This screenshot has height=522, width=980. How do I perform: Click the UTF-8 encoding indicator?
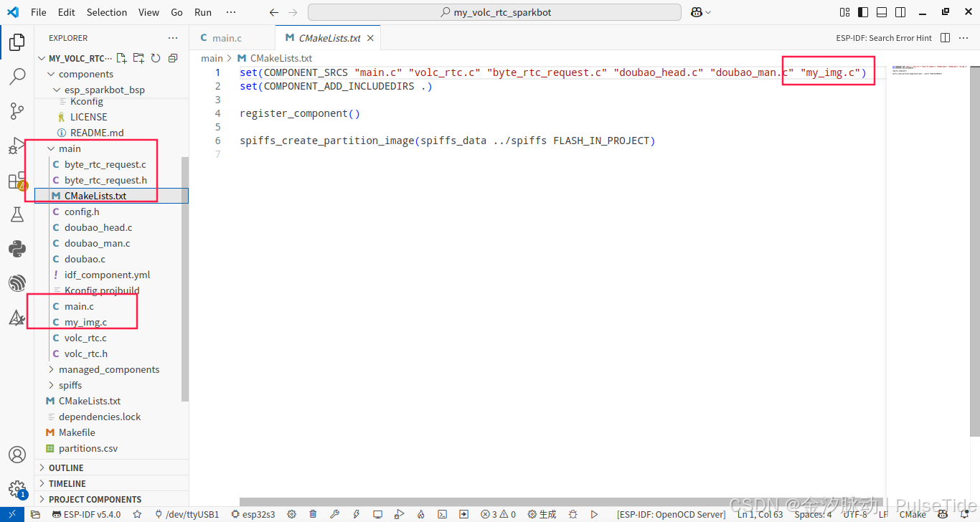click(x=855, y=514)
